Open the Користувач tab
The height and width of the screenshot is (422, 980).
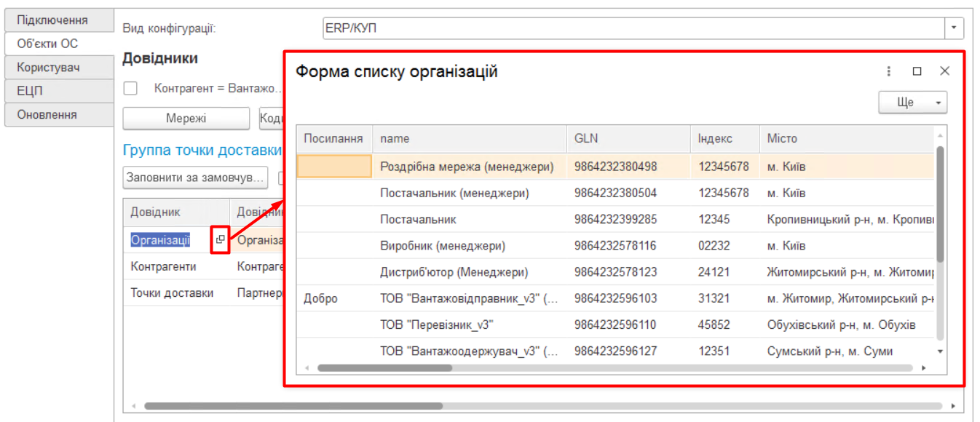coord(58,68)
